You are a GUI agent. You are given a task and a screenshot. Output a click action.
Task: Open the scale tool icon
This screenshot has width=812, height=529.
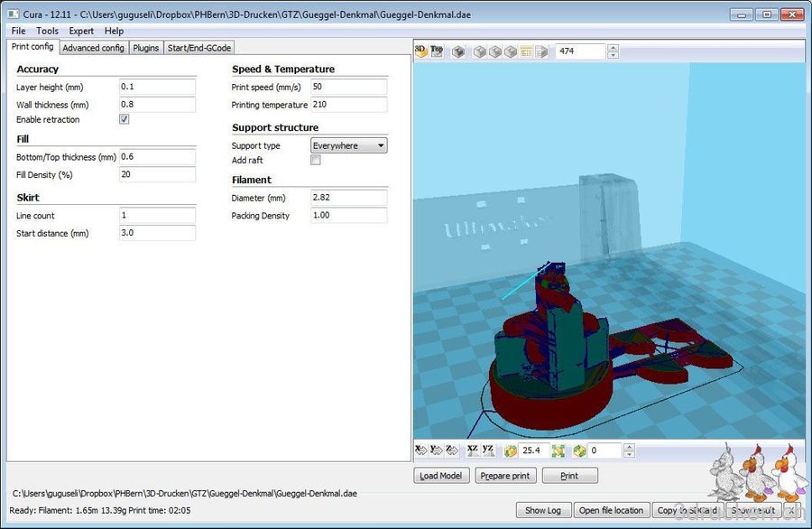[510, 450]
